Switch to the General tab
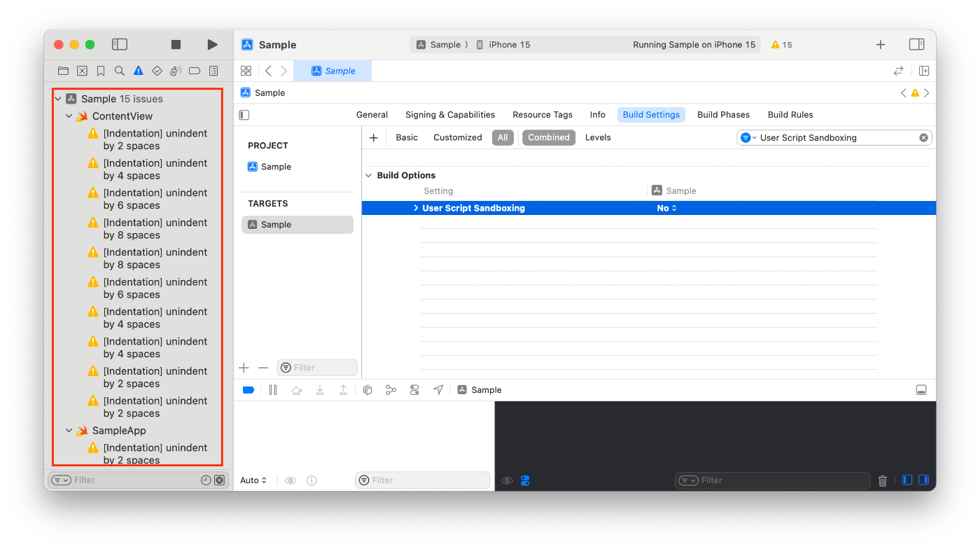 coord(372,115)
